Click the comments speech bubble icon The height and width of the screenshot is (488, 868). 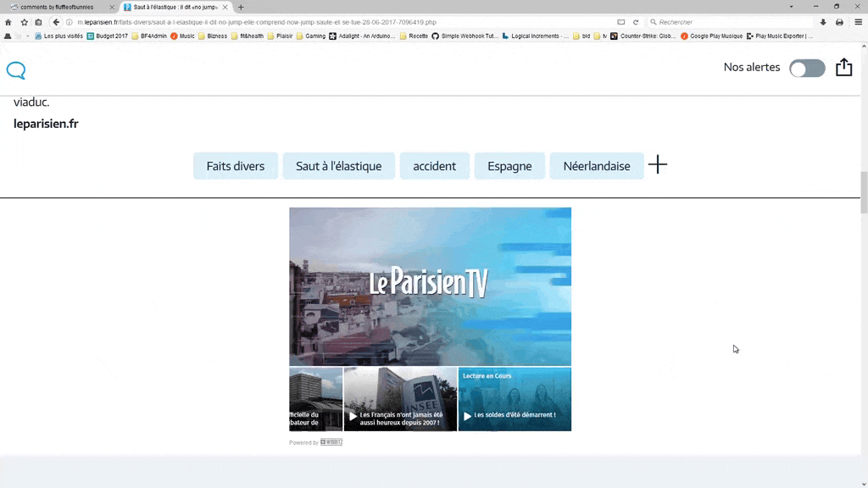click(x=16, y=70)
